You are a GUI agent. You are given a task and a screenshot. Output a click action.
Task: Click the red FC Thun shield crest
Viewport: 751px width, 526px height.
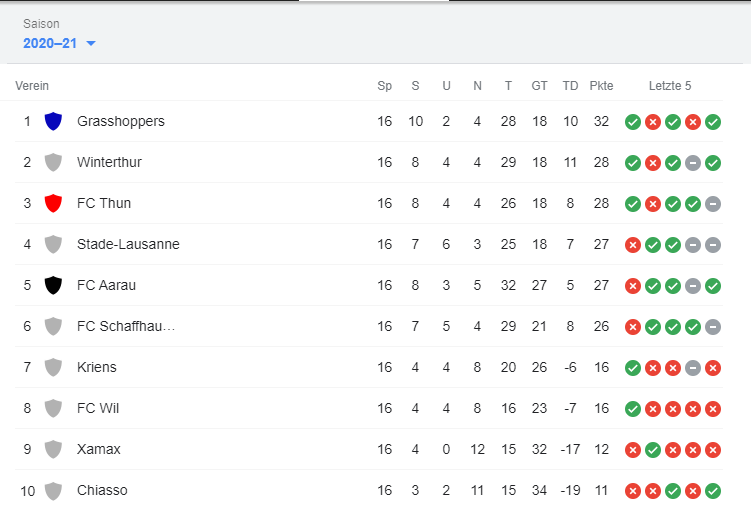click(53, 203)
